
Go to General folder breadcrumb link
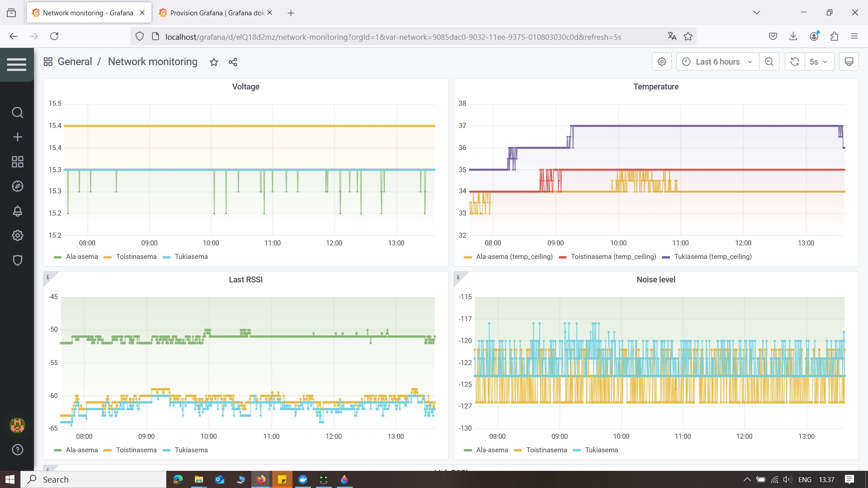75,61
